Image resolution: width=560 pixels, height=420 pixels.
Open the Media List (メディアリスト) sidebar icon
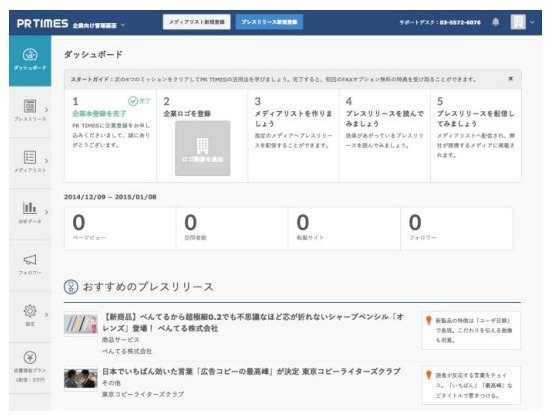[x=30, y=158]
